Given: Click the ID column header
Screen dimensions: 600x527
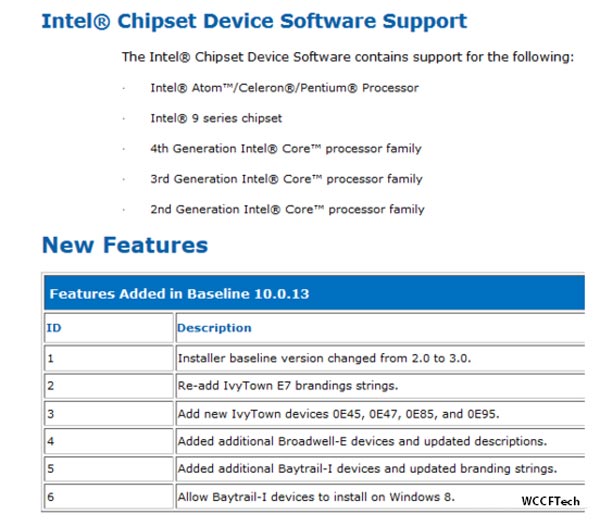Looking at the screenshot, I should click(x=53, y=327).
